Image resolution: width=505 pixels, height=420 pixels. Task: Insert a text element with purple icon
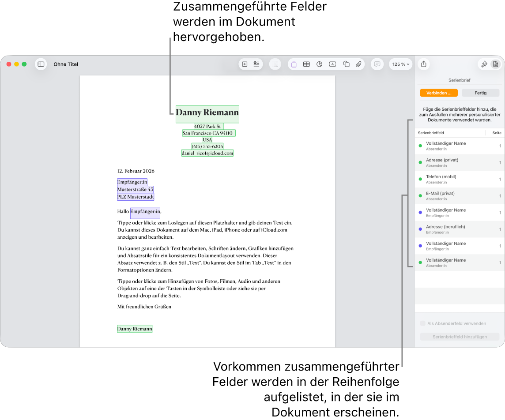(294, 64)
